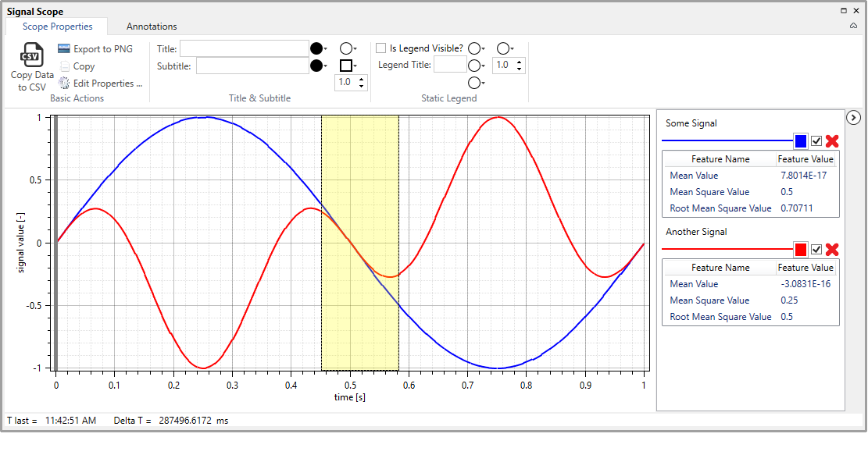Collapse the ribbon using top-right chevron
The height and width of the screenshot is (455, 868).
[x=853, y=27]
